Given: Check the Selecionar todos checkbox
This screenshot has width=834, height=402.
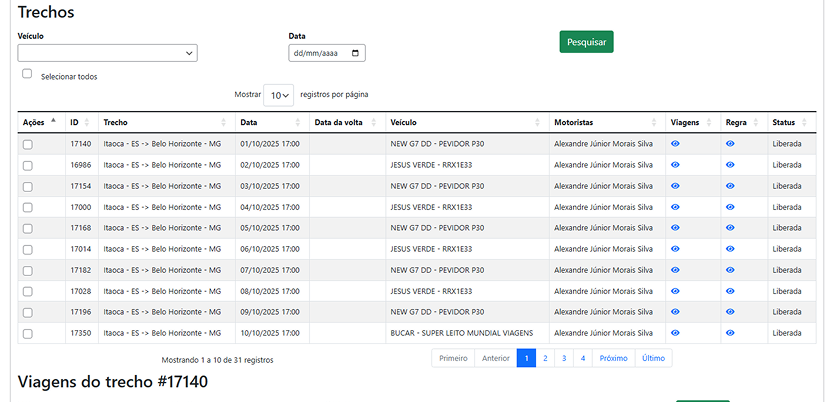Looking at the screenshot, I should pos(27,74).
